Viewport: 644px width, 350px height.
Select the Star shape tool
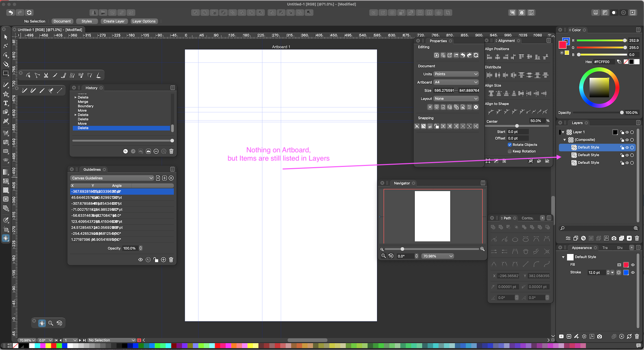coord(6,94)
